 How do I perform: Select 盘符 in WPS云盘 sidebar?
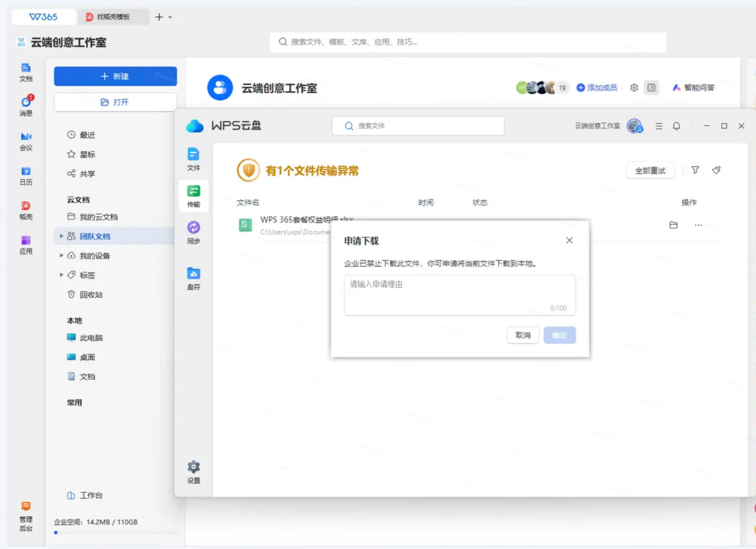[x=193, y=278]
